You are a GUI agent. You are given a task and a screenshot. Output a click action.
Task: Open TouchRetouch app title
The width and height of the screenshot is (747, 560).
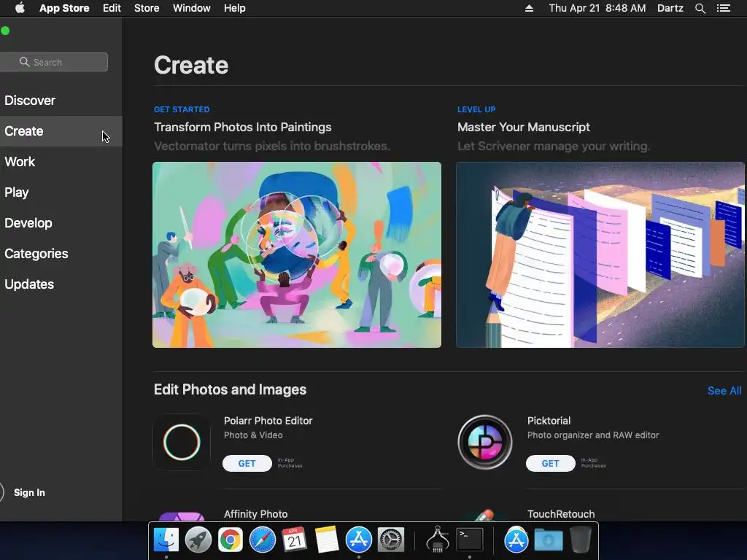pyautogui.click(x=561, y=514)
